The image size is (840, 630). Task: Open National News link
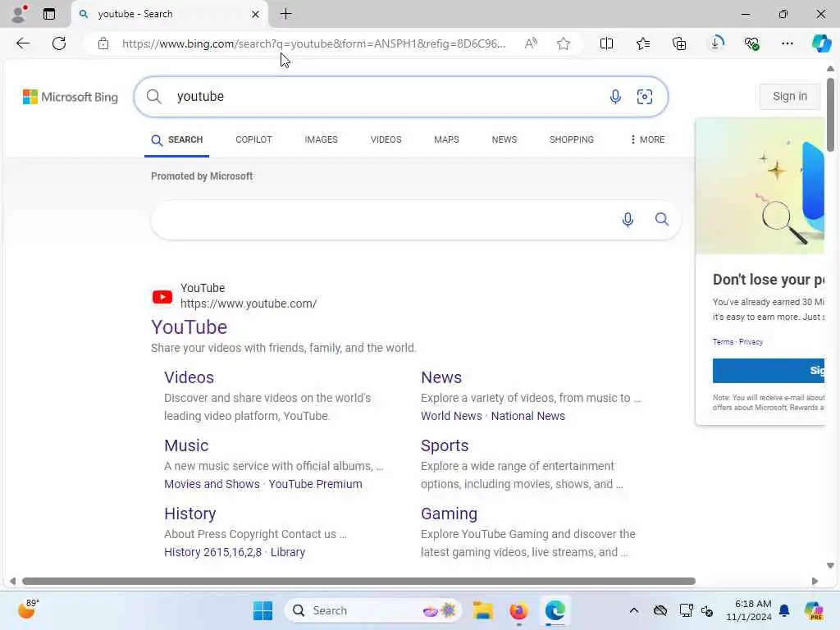tap(527, 416)
